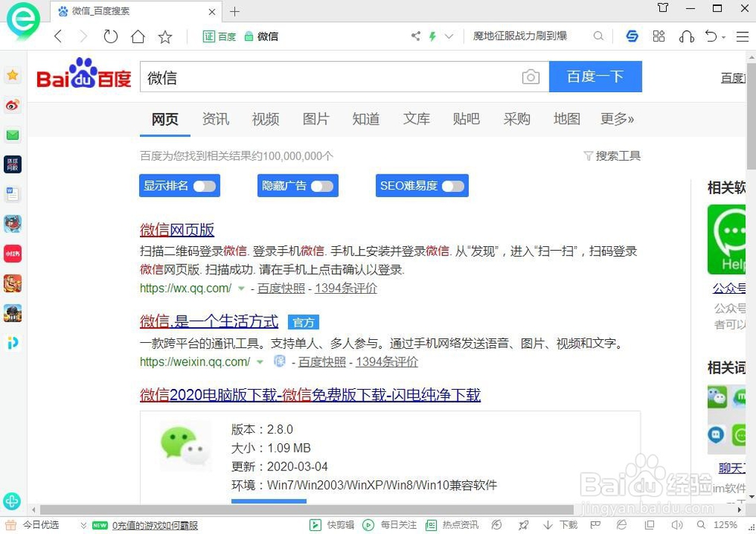Click the undo closed tab arrow icon

point(711,36)
